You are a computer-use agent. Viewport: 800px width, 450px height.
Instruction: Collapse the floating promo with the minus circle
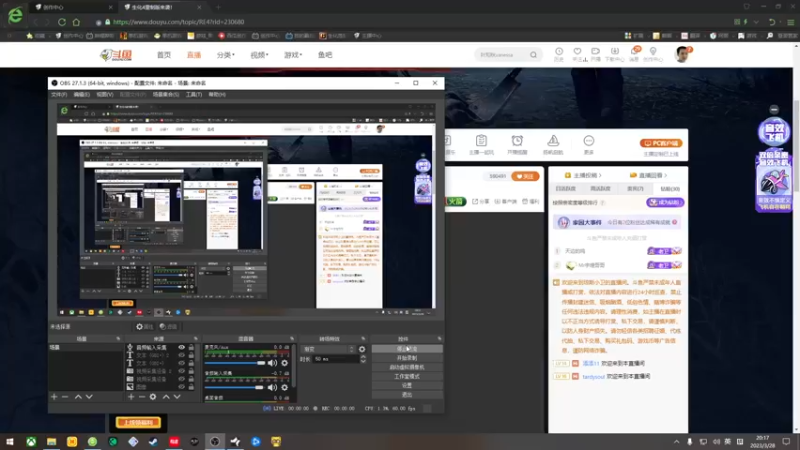[x=774, y=109]
